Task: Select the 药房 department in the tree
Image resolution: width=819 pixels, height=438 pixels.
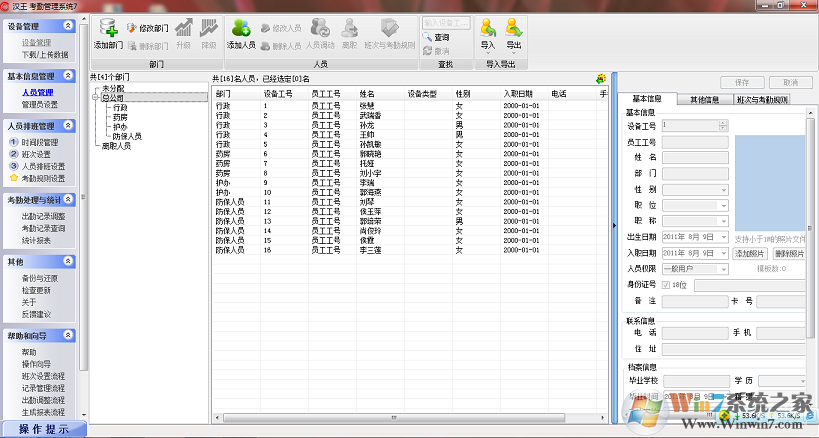Action: click(120, 117)
